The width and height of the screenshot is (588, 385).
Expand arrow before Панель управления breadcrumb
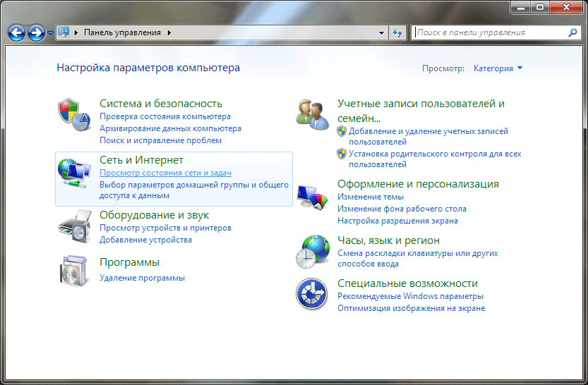[x=76, y=32]
